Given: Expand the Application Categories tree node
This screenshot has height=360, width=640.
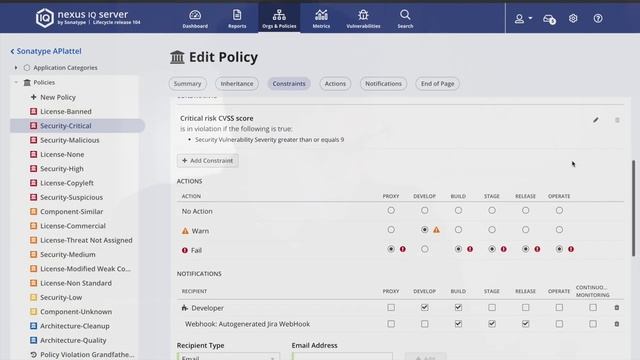Looking at the screenshot, I should tap(16, 68).
